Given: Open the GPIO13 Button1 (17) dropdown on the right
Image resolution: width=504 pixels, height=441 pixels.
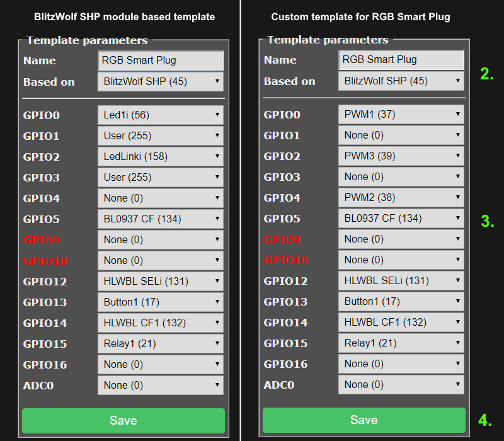Looking at the screenshot, I should (x=401, y=302).
